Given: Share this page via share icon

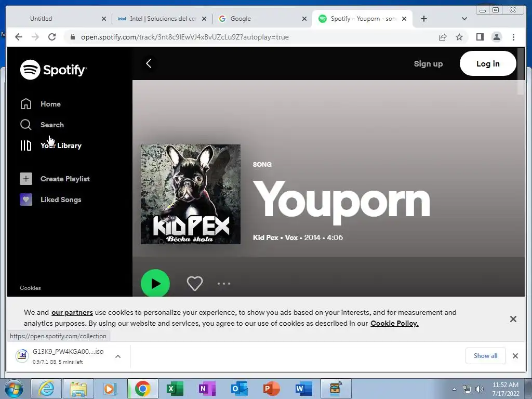Looking at the screenshot, I should [443, 37].
